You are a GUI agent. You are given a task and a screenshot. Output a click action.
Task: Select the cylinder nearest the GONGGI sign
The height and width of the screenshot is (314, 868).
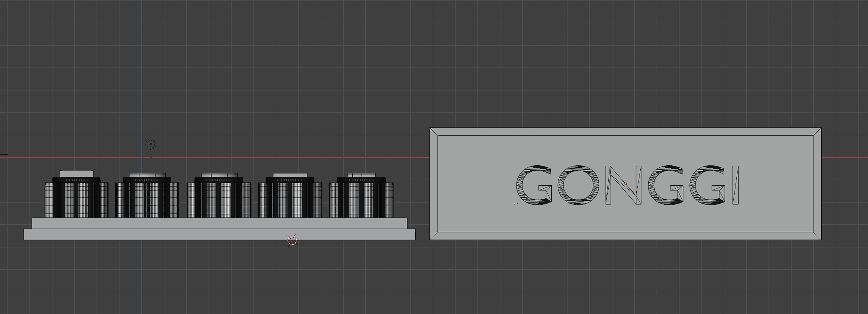(x=361, y=196)
